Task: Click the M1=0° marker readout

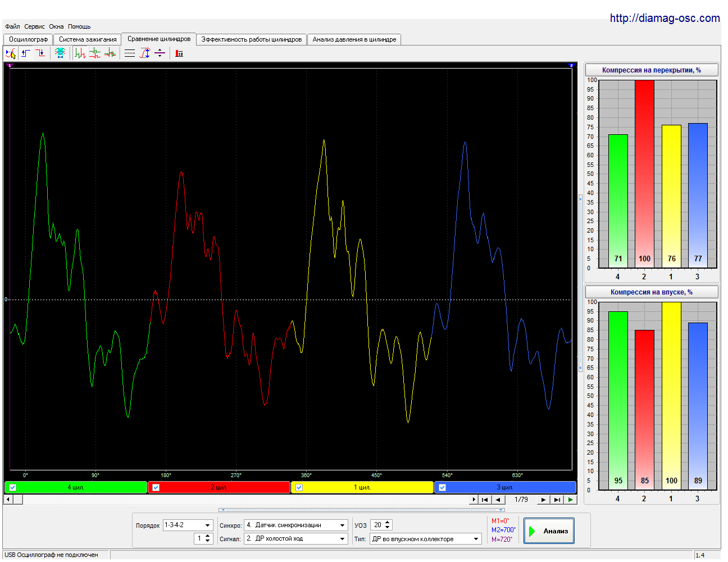Action: (x=501, y=521)
